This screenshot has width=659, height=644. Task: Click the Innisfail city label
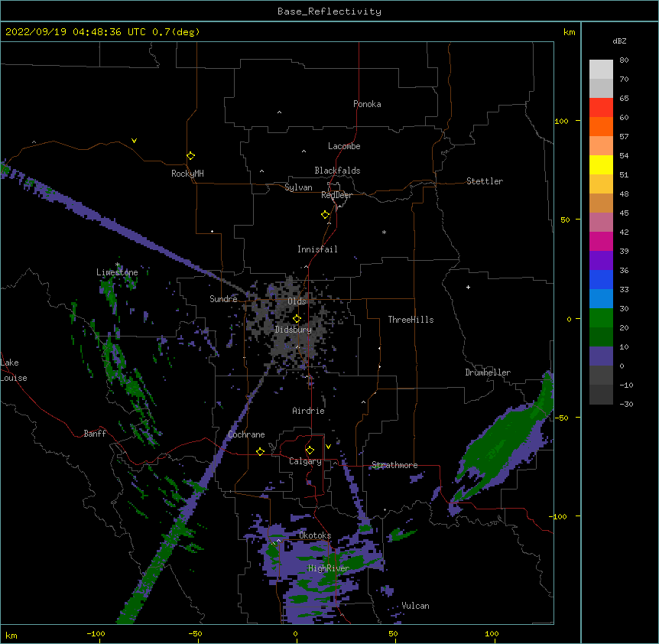(317, 249)
